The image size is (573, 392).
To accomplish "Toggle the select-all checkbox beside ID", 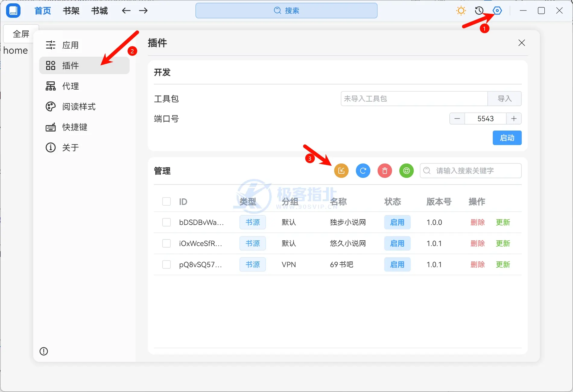I will click(166, 201).
